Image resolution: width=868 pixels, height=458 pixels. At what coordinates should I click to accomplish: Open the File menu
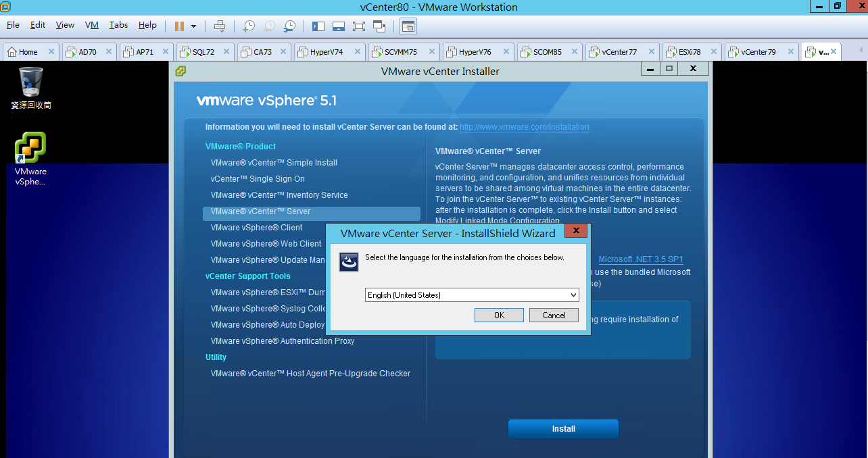[13, 25]
